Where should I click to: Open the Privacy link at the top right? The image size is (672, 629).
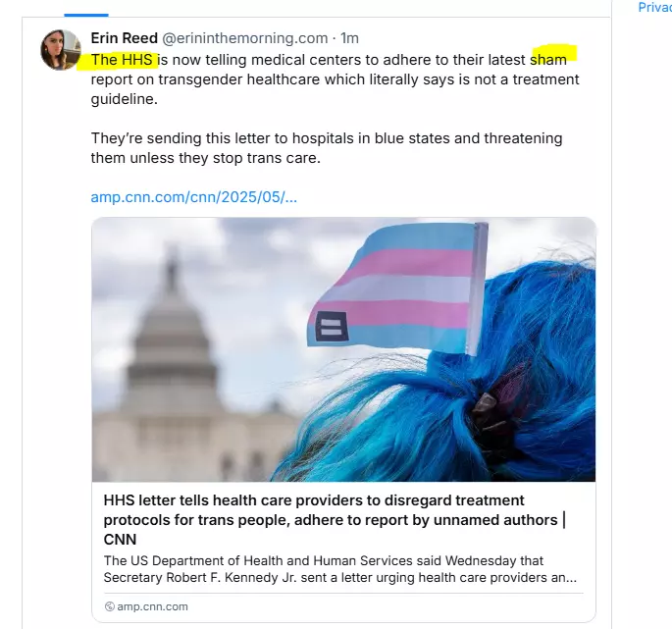[x=654, y=7]
